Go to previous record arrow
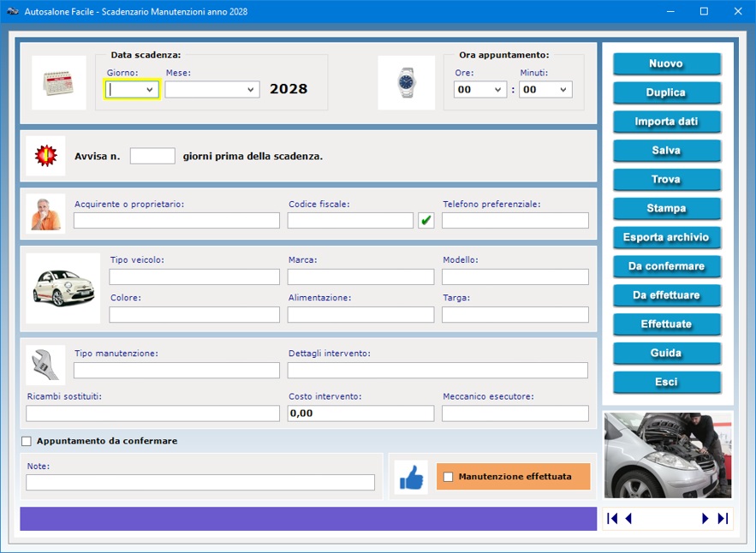This screenshot has width=756, height=553. (628, 518)
